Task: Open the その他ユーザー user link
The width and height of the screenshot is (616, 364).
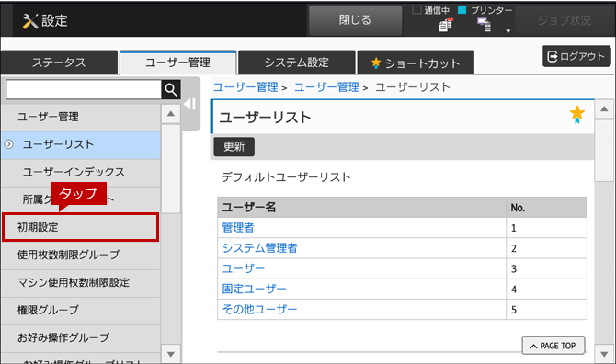Action: tap(259, 310)
